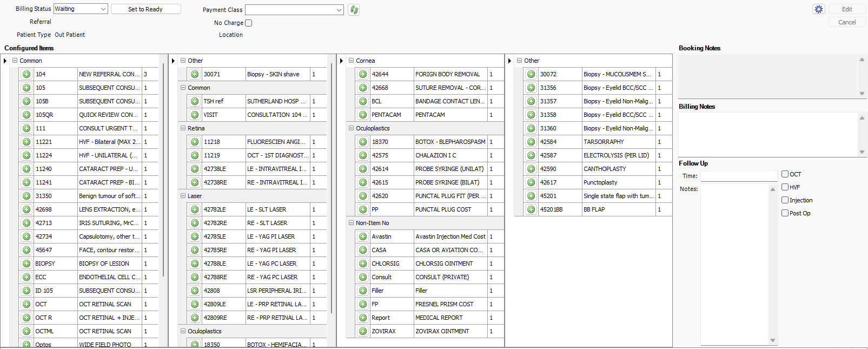Add item 42644 Foreign Body Removal
Screen dimensions: 868x349
coord(363,74)
